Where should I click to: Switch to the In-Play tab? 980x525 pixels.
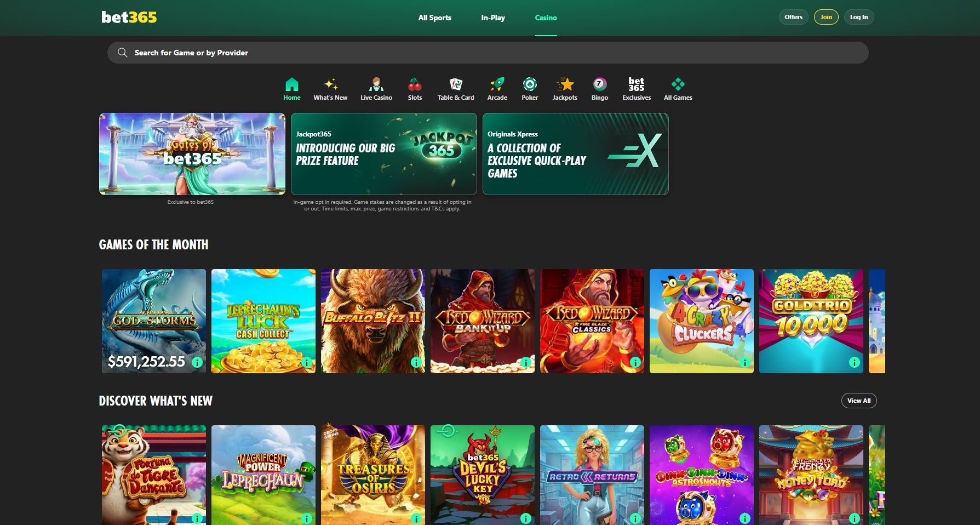pos(492,18)
